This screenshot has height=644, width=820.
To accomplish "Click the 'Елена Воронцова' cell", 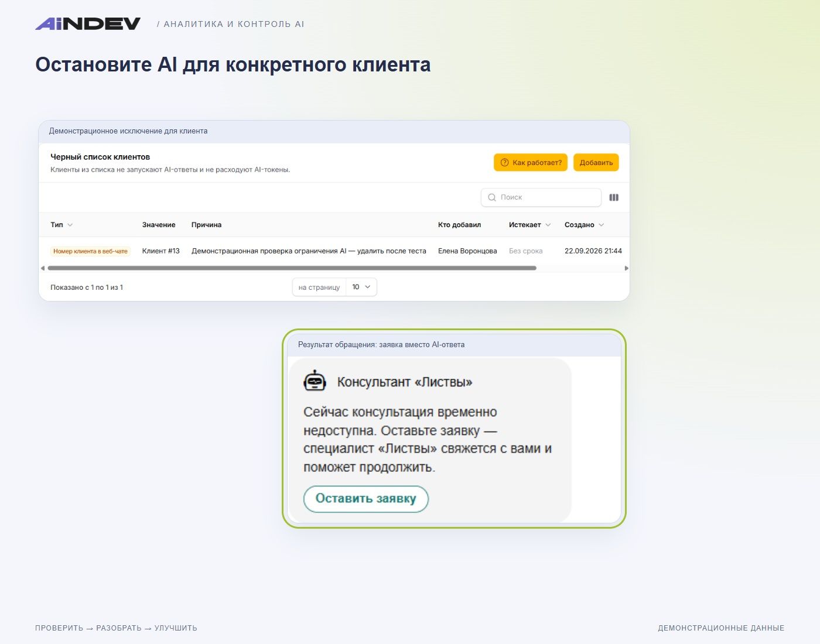I will point(467,251).
